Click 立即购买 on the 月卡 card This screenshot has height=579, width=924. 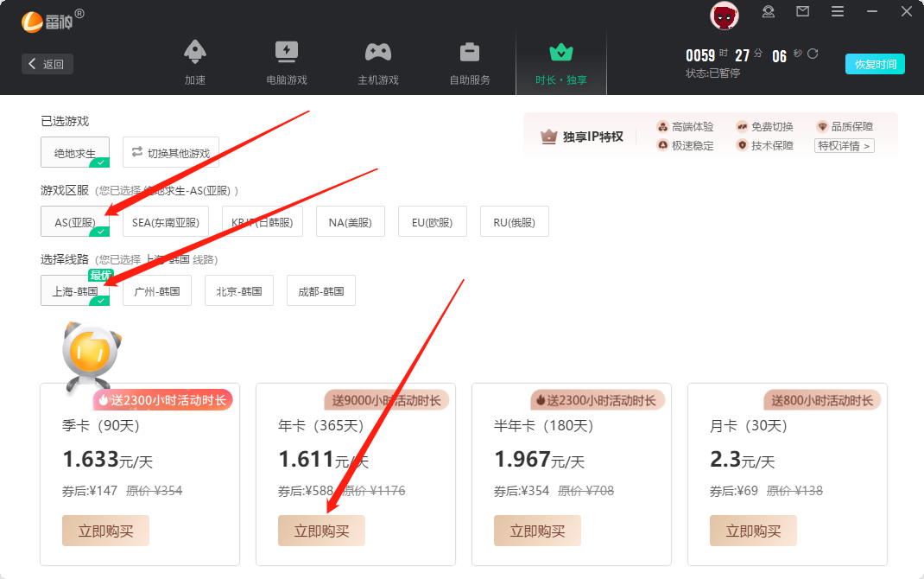[x=753, y=531]
